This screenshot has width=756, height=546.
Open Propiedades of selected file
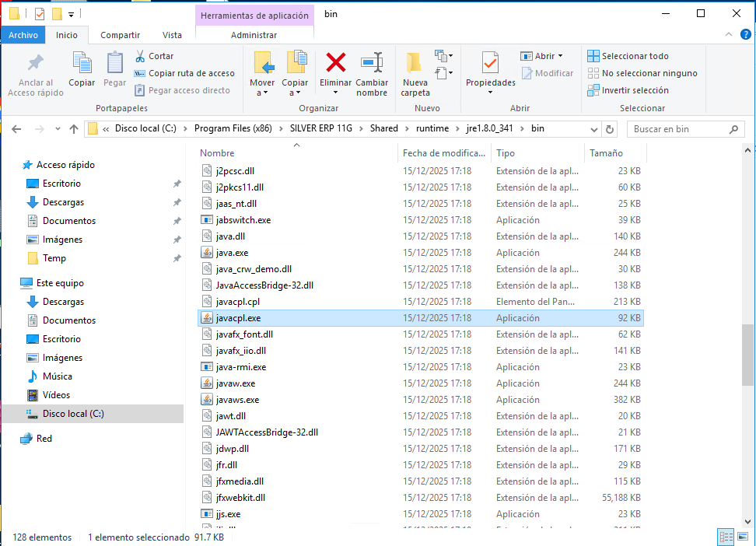pyautogui.click(x=490, y=72)
